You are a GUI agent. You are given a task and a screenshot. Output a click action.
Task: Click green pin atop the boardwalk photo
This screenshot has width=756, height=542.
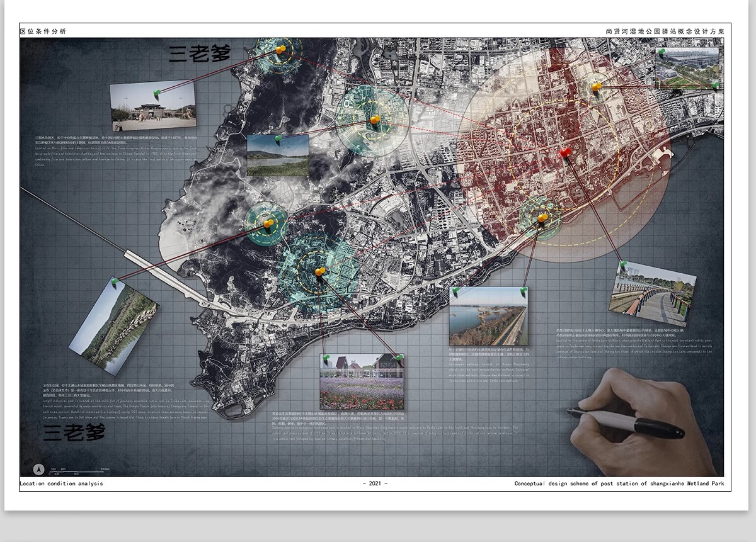(x=622, y=264)
